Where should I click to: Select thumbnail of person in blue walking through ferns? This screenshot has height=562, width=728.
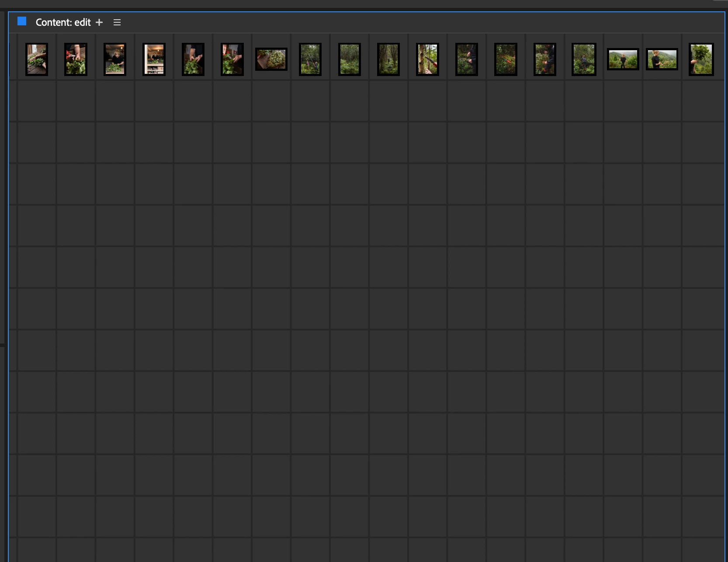point(584,59)
